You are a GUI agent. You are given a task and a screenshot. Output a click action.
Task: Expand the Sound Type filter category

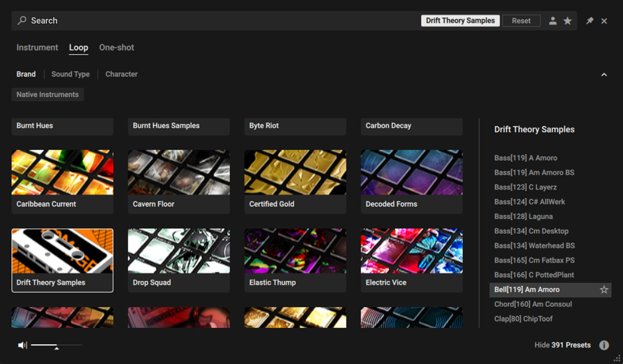70,74
